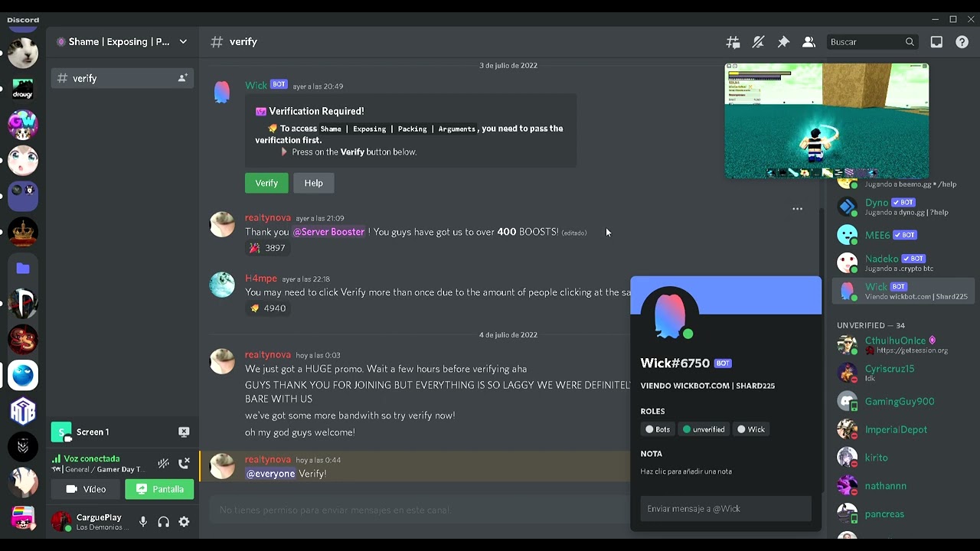
Task: Click note field Haz clic para añadir
Action: 686,471
